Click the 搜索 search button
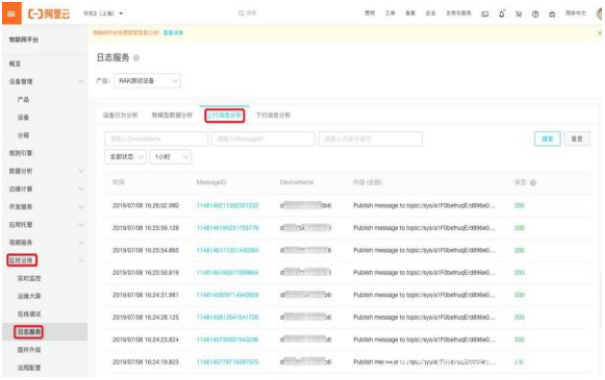 coord(547,139)
